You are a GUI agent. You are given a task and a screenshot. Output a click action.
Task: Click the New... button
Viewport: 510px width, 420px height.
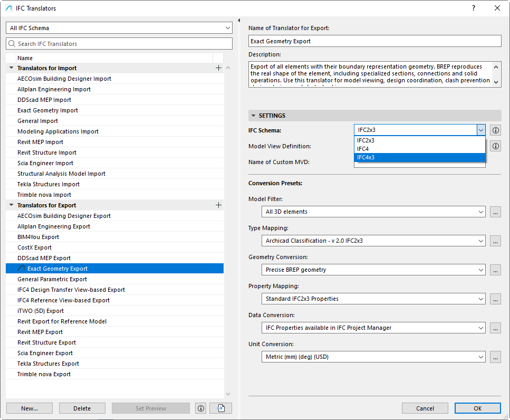(x=30, y=408)
